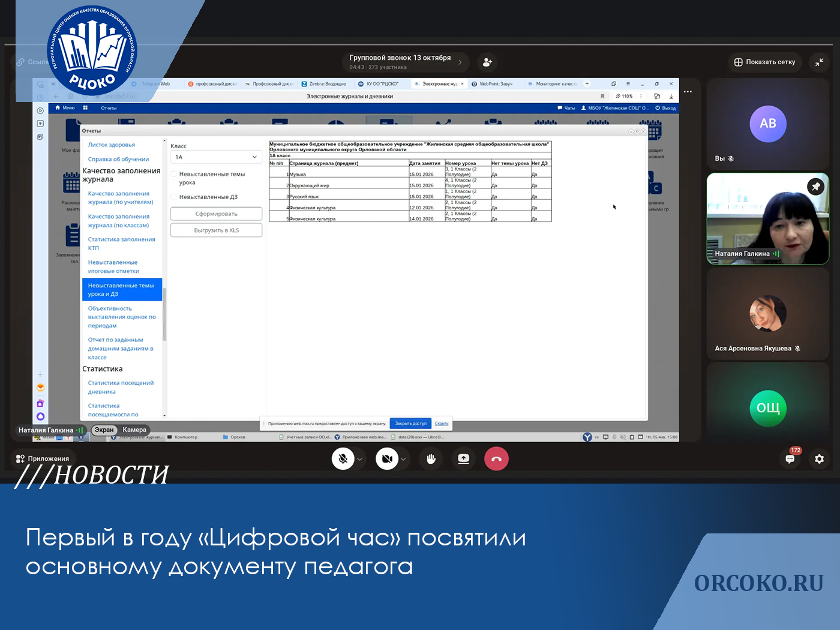Expand camera options arrow

404,459
